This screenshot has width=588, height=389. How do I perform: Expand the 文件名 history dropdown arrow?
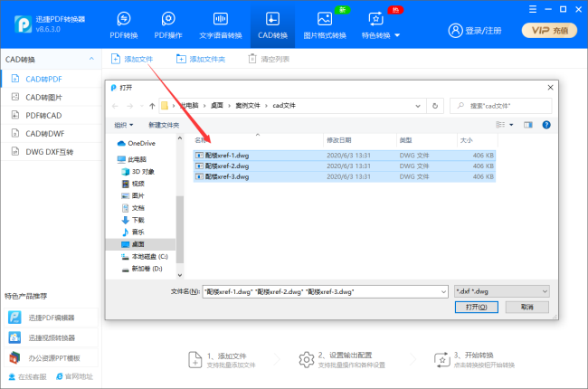click(443, 291)
